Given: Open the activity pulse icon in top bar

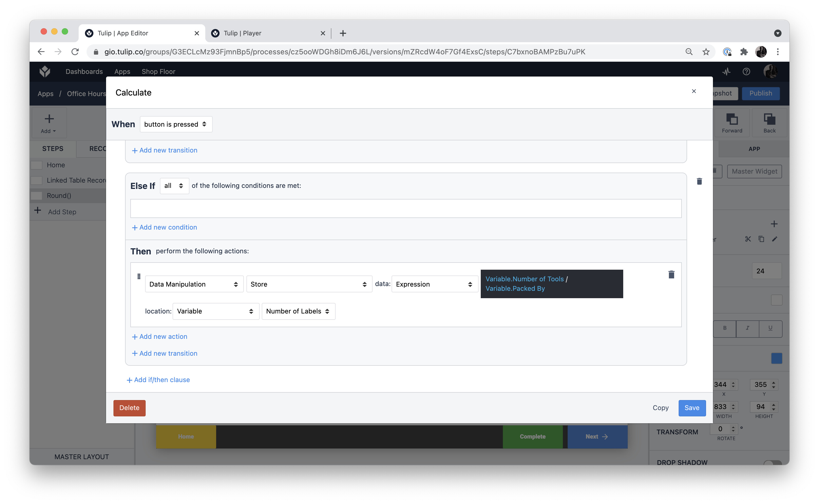Looking at the screenshot, I should (x=726, y=71).
